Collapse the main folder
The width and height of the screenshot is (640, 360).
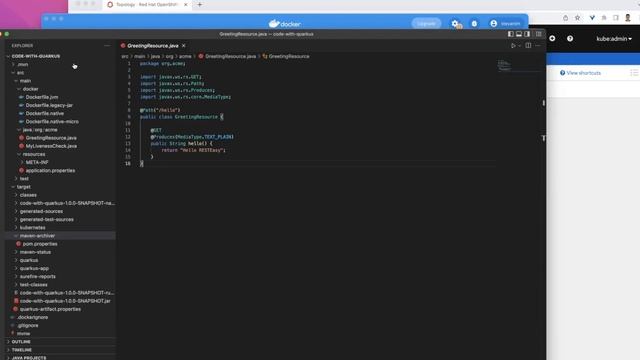25,81
